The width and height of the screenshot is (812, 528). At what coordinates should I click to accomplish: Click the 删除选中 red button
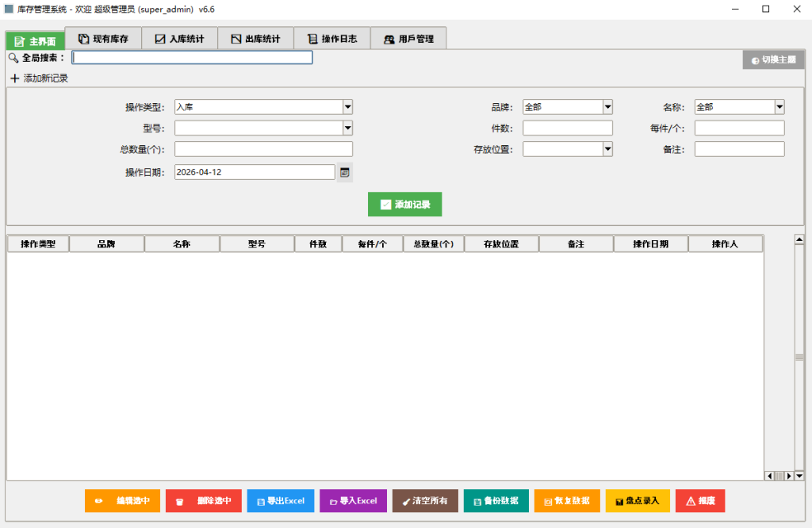click(204, 500)
